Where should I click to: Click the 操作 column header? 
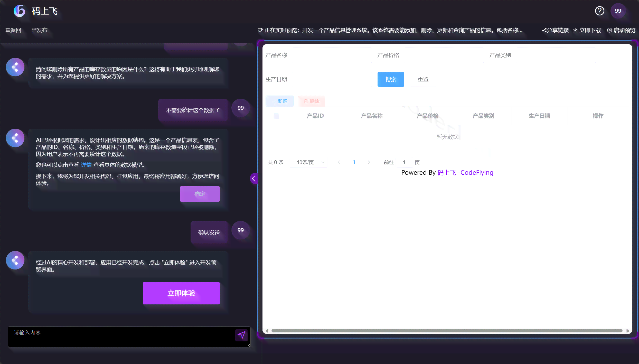click(598, 116)
